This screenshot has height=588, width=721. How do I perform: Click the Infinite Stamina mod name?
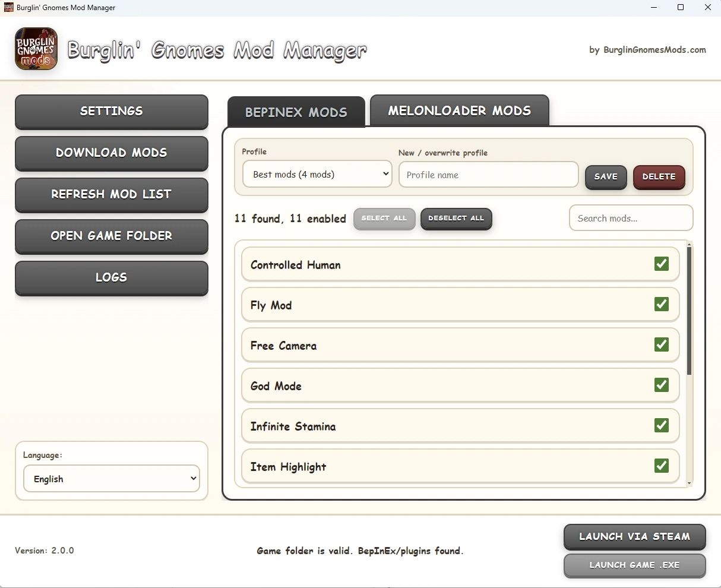(293, 426)
